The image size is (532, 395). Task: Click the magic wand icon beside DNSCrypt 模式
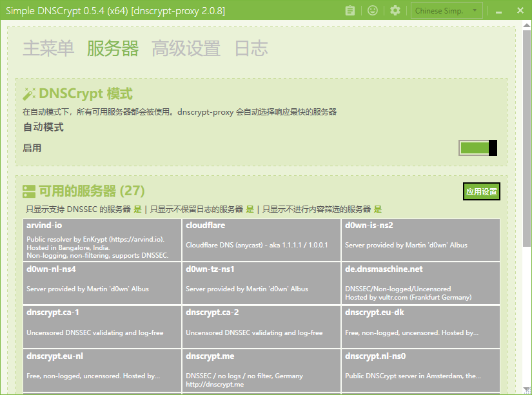pyautogui.click(x=29, y=94)
